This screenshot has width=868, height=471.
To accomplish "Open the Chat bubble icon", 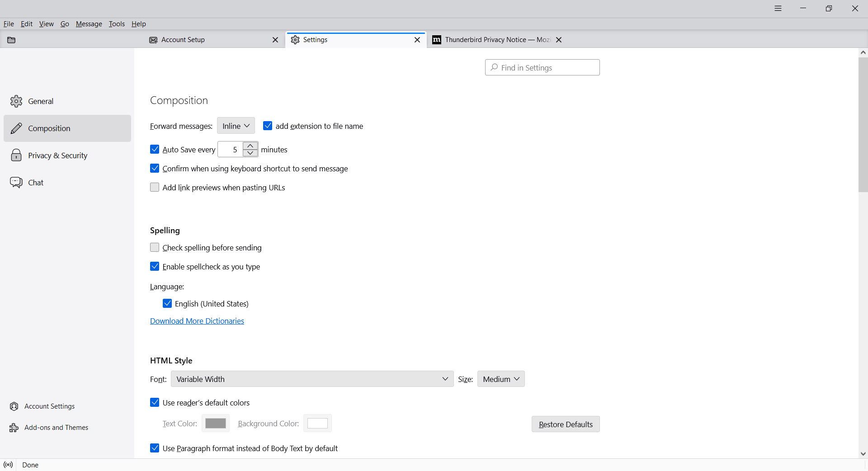I will pos(16,183).
